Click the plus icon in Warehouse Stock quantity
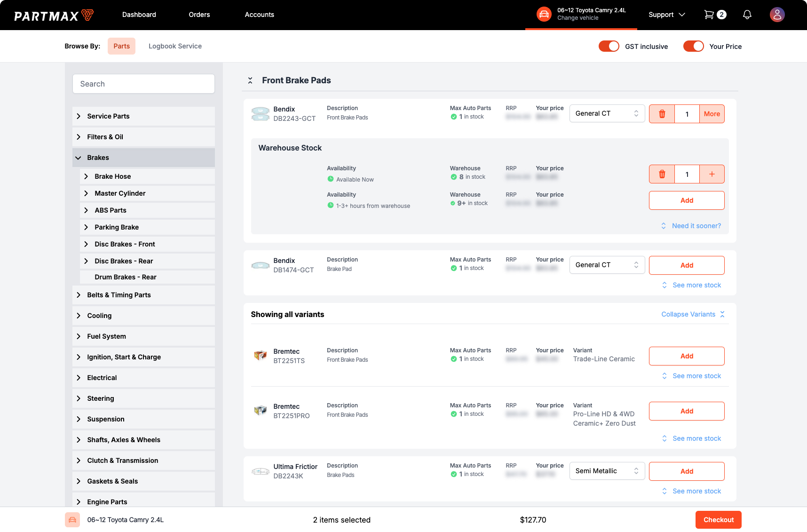 (712, 174)
